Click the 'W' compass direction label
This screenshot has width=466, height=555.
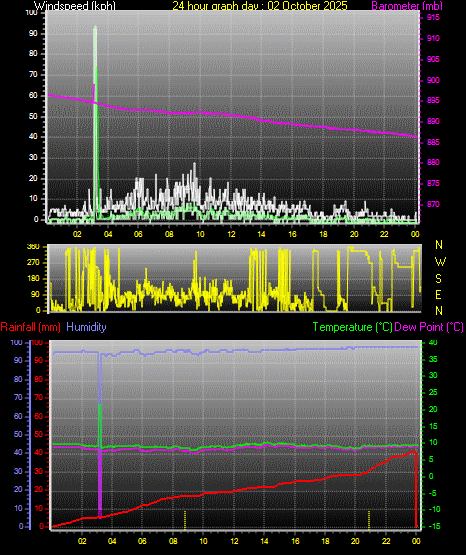click(440, 262)
